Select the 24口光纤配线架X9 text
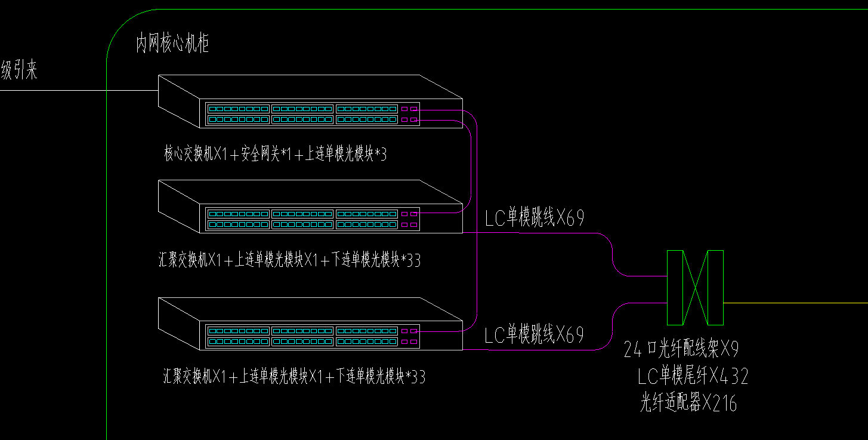The height and width of the screenshot is (440, 868). (x=682, y=349)
